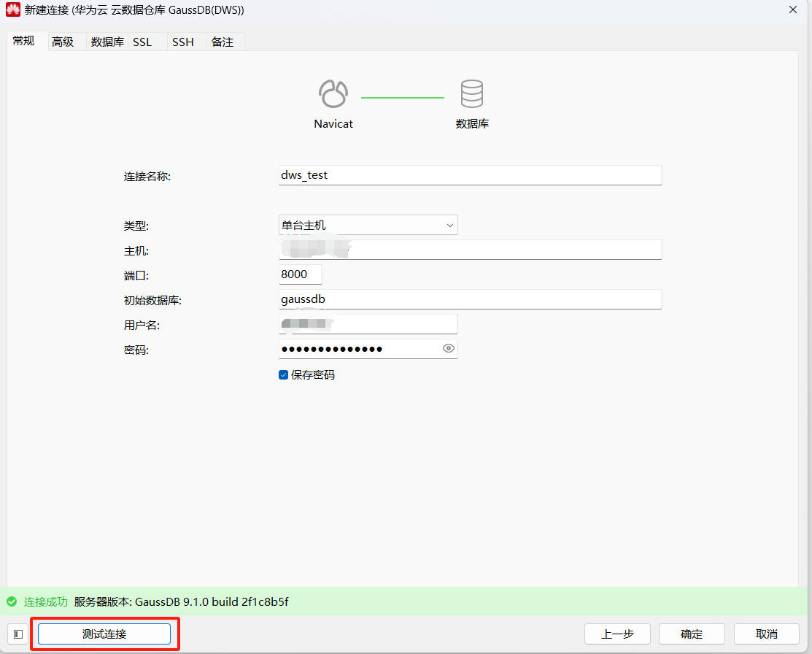Click the Huawei logo in title bar
812x654 pixels.
(13, 9)
